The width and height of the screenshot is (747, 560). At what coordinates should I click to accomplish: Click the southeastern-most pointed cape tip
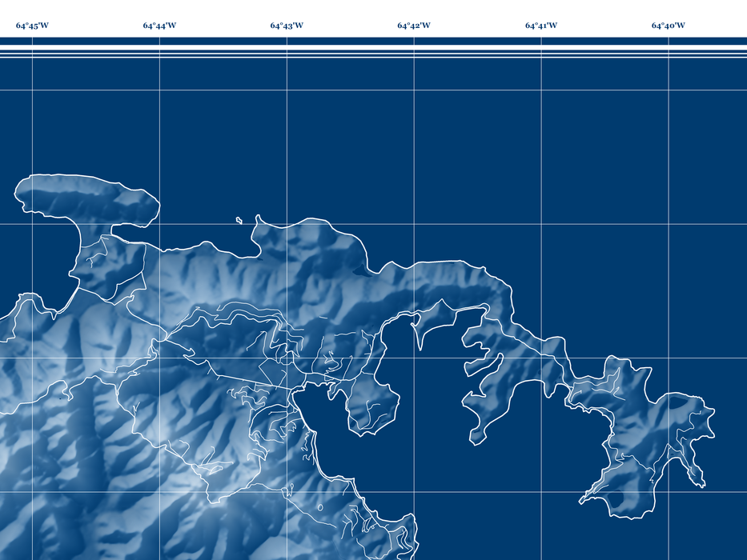(701, 483)
